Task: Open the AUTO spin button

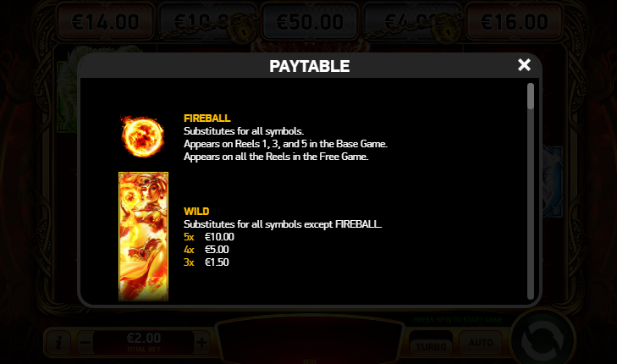Action: [481, 342]
